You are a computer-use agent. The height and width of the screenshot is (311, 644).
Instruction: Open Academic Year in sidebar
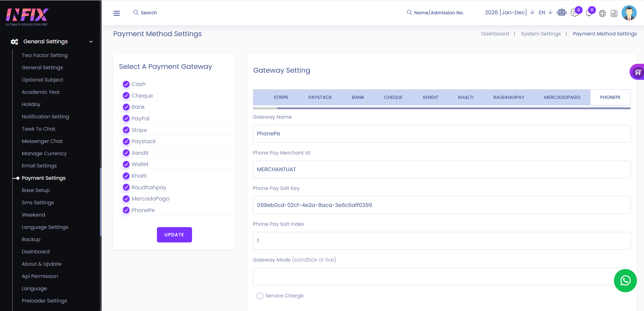[x=41, y=92]
